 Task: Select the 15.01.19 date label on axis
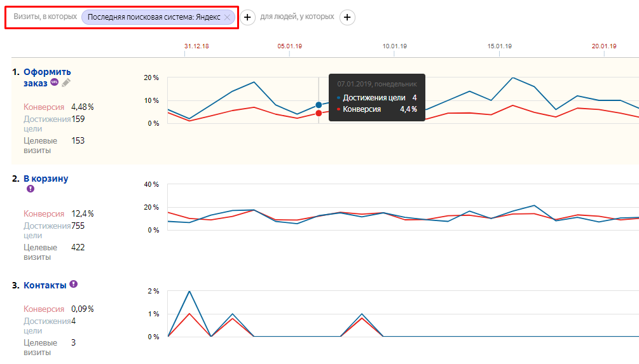coord(500,46)
